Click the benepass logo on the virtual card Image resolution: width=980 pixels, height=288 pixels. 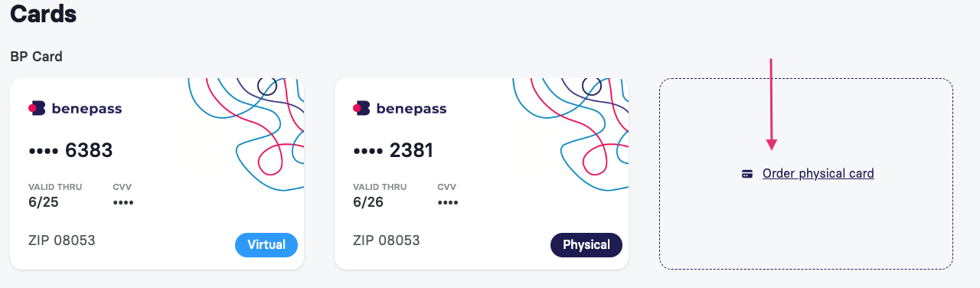pos(75,109)
